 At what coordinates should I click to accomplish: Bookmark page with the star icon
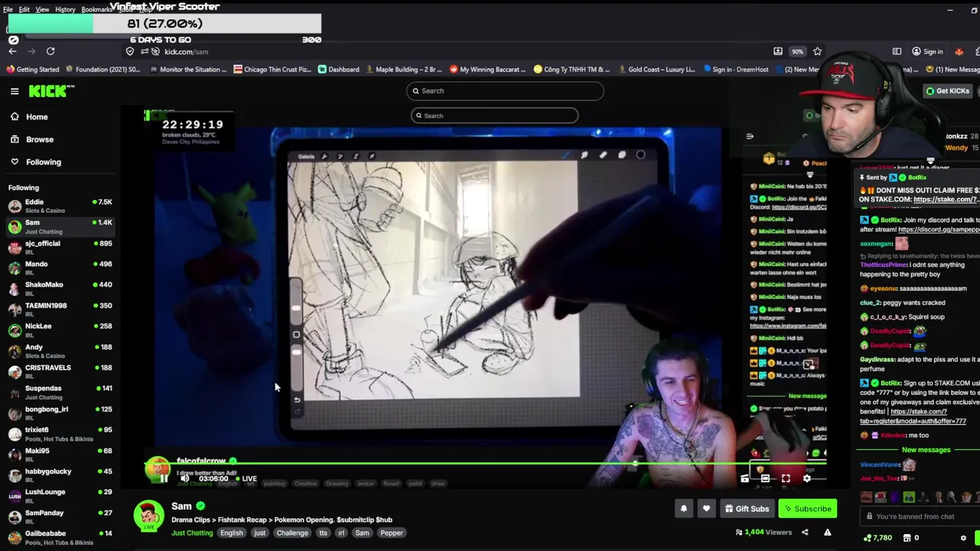pos(817,51)
